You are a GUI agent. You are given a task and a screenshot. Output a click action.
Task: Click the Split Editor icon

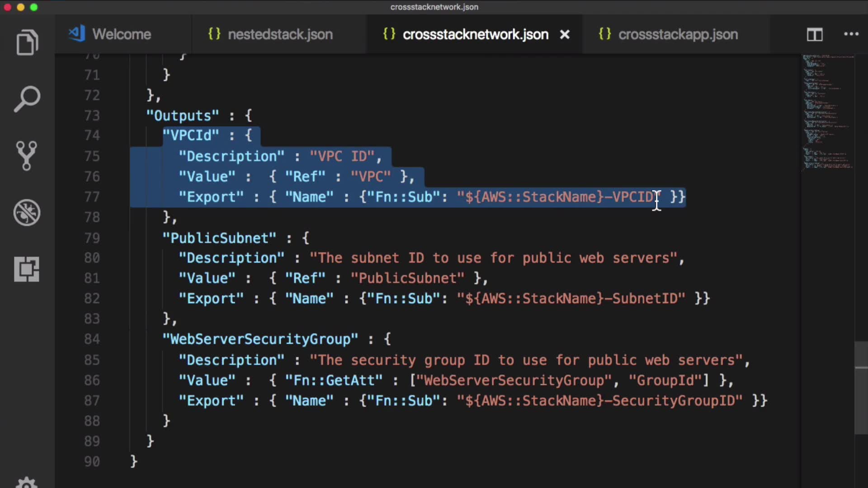[815, 34]
